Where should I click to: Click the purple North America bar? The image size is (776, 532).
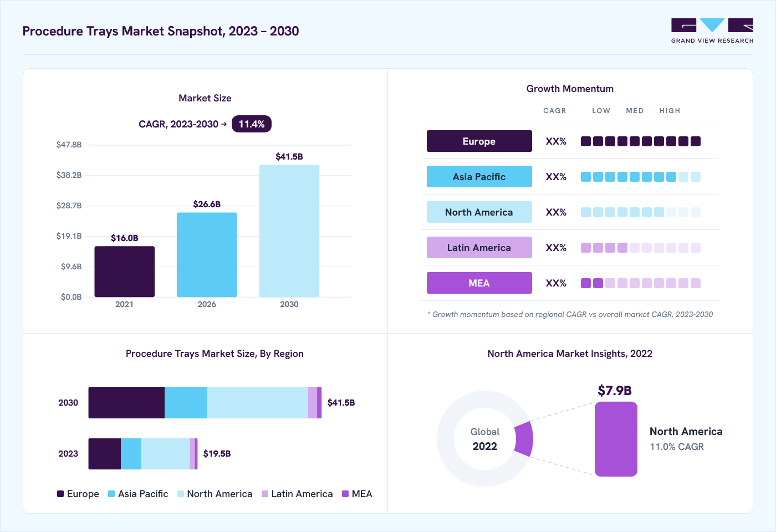pyautogui.click(x=616, y=439)
